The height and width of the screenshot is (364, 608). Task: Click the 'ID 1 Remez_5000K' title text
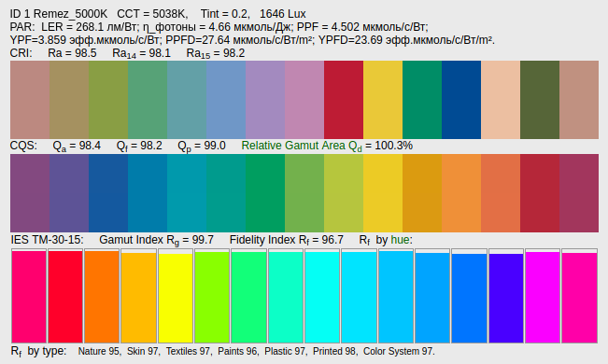(x=59, y=14)
